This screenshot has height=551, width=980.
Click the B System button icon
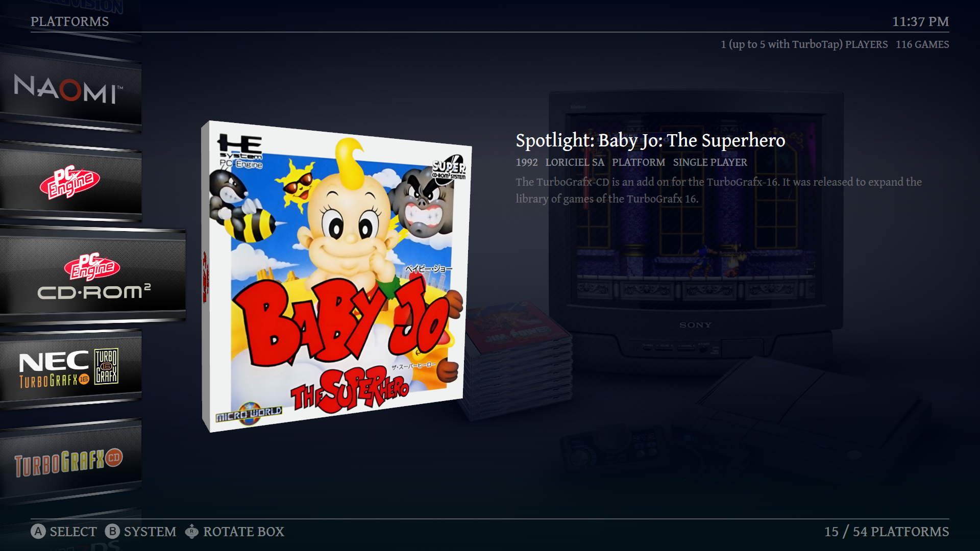tap(112, 532)
